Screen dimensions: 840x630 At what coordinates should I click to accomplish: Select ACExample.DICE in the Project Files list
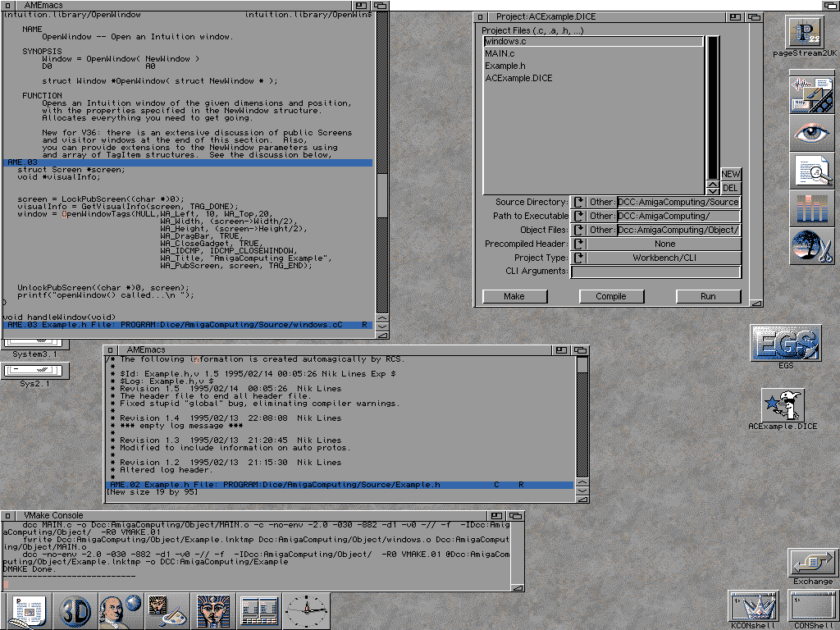pos(593,78)
